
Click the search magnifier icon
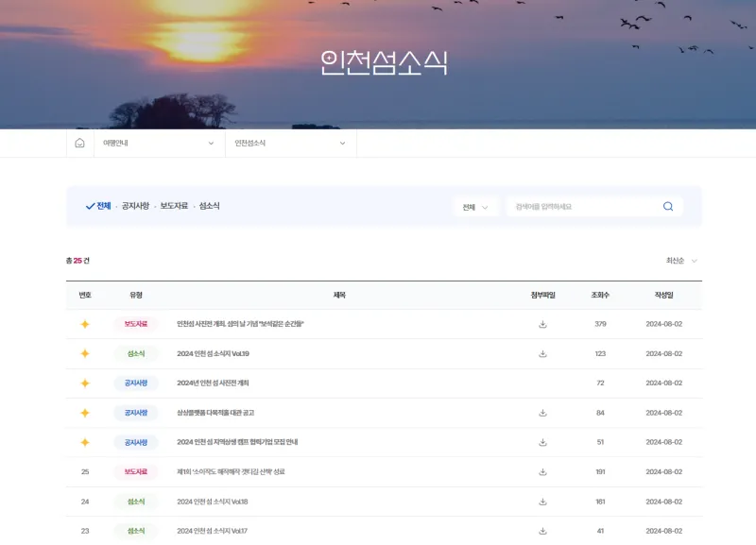click(668, 207)
